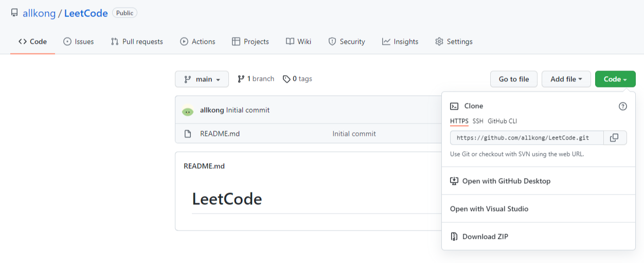The image size is (644, 263).
Task: Toggle the green Code dropdown button
Action: [x=615, y=79]
